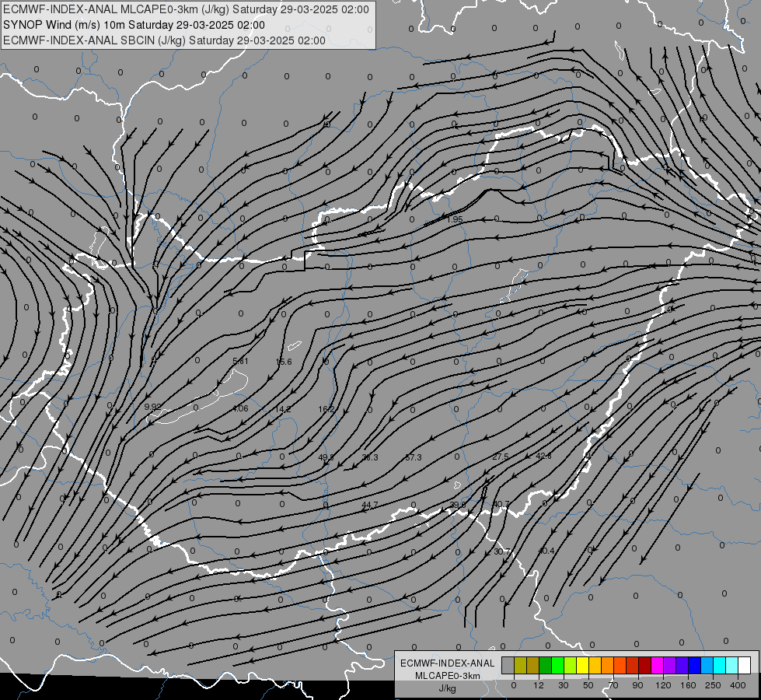Select the 39.6 grid value
The width and height of the screenshot is (761, 700).
(458, 505)
